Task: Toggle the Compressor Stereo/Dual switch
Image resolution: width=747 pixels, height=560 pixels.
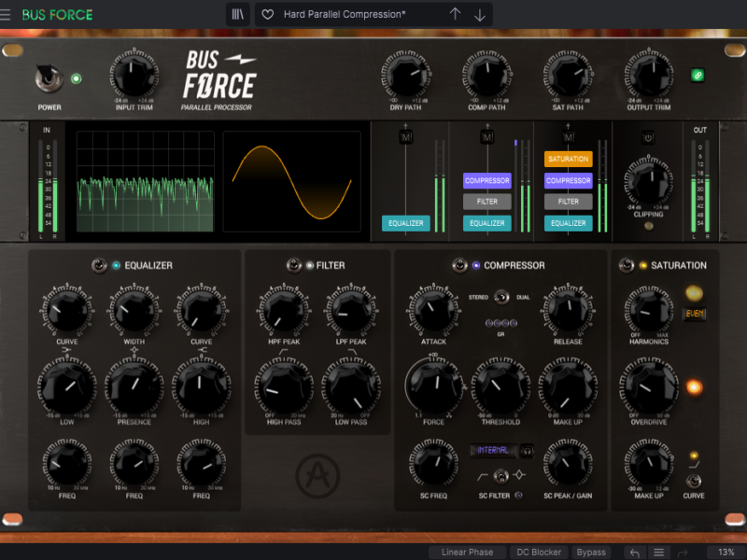Action: pyautogui.click(x=500, y=297)
